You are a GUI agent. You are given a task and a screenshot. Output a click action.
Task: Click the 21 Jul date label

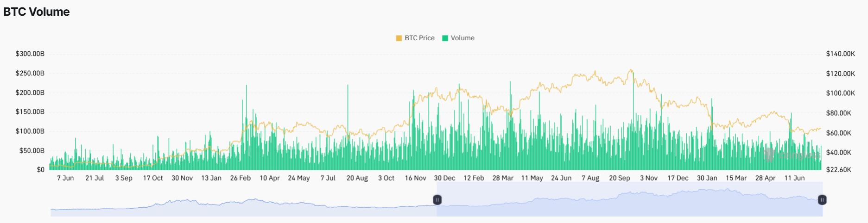pos(95,178)
